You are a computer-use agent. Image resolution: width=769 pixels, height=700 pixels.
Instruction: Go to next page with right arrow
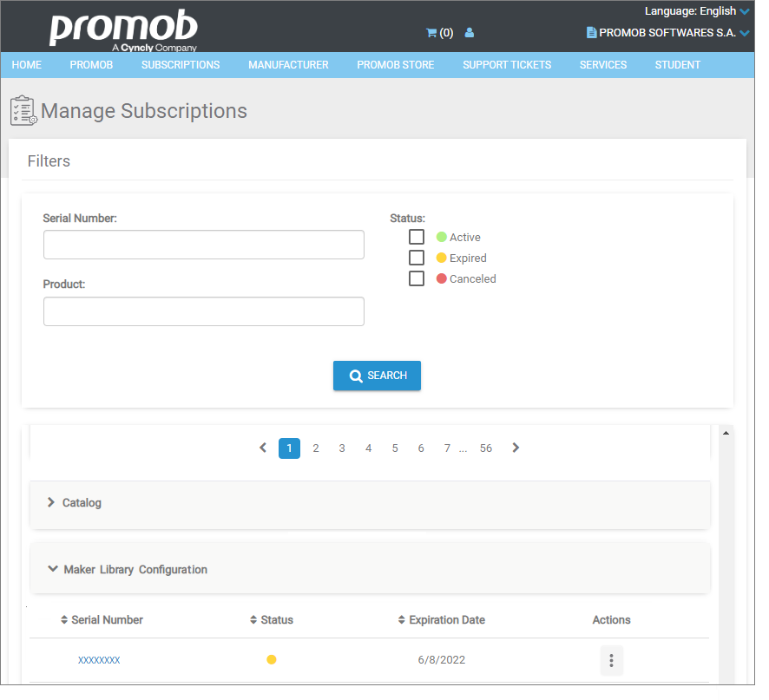click(x=516, y=448)
